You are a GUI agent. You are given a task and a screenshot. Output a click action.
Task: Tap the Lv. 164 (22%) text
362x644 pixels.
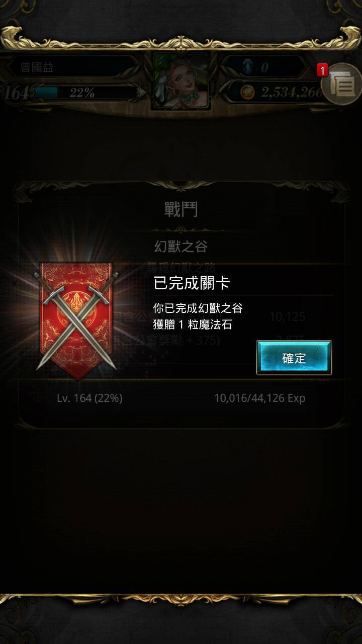(x=89, y=398)
